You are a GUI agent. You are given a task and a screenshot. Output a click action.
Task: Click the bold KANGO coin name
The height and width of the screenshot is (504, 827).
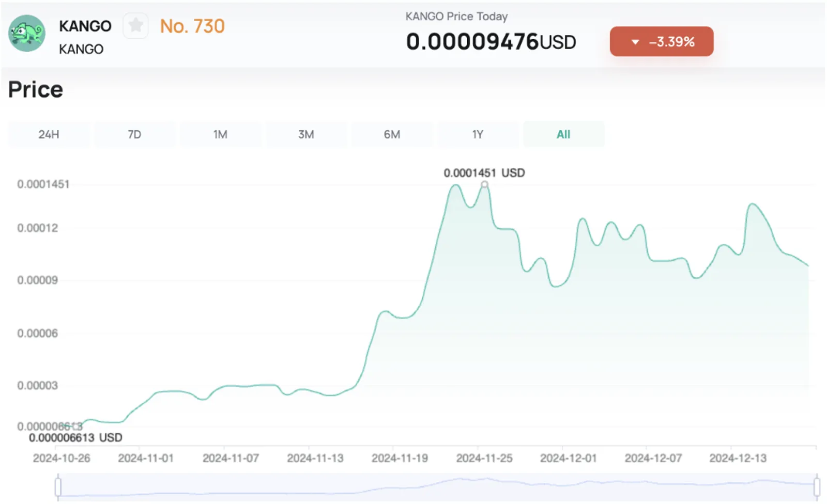click(85, 26)
